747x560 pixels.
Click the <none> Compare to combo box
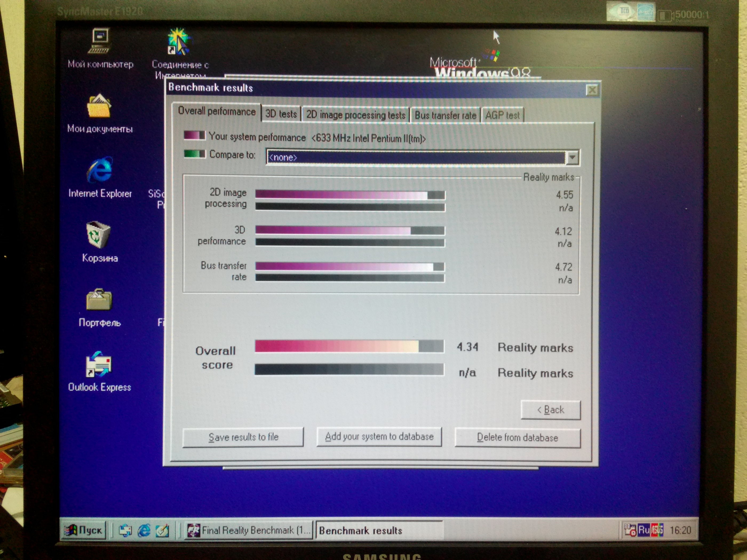[415, 158]
